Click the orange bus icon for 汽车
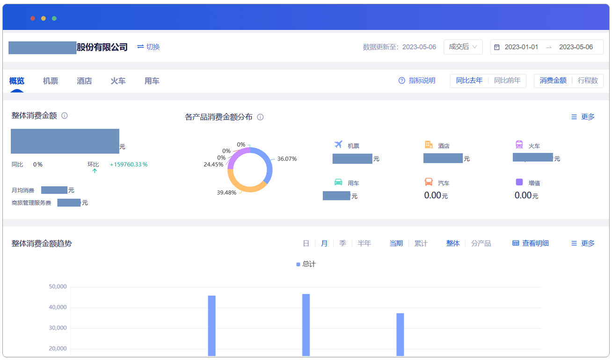Image resolution: width=612 pixels, height=364 pixels. point(429,182)
